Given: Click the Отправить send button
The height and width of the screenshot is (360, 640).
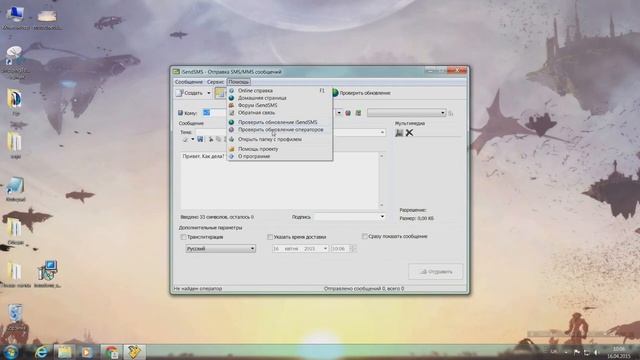Looking at the screenshot, I should (x=436, y=271).
